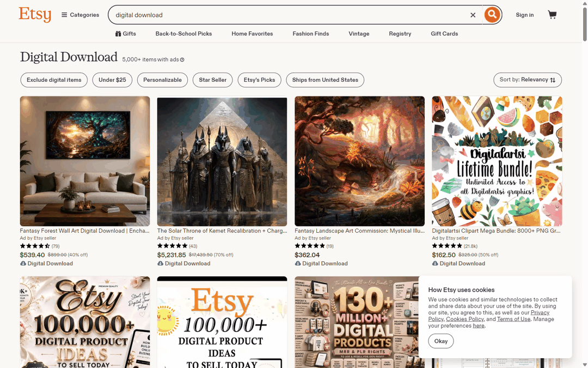The width and height of the screenshot is (588, 368).
Task: Click Digital Download icon under $162.50 listing
Action: [435, 264]
